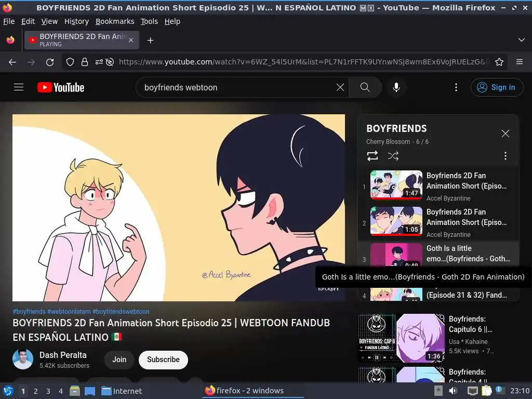Switch to workspace 4
The height and width of the screenshot is (399, 532).
pos(61,391)
